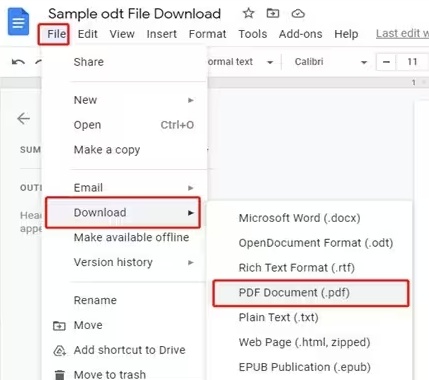Screen dimensions: 429x380
Task: Click the Google Docs home icon
Action: [x=18, y=22]
